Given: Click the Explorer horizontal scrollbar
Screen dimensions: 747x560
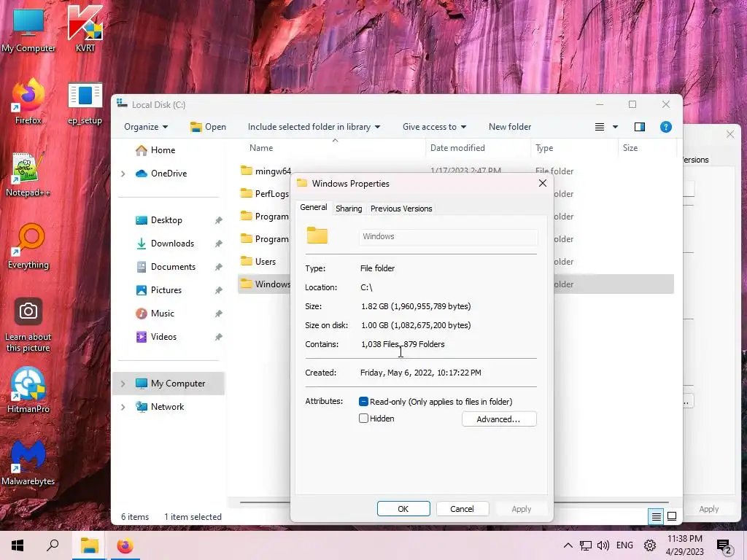Looking at the screenshot, I should [454, 502].
